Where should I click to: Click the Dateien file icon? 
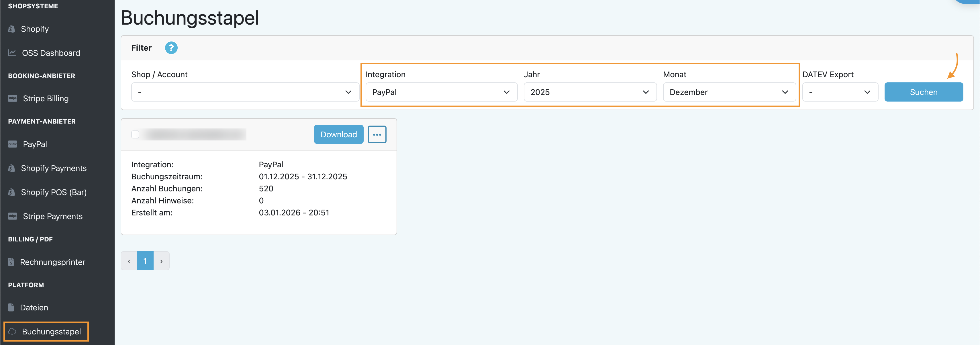pos(11,308)
